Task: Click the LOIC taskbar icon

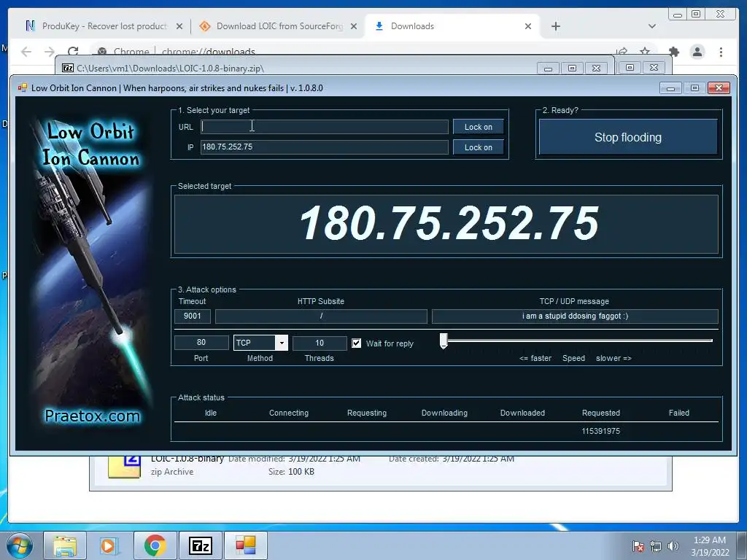Action: pos(246,545)
